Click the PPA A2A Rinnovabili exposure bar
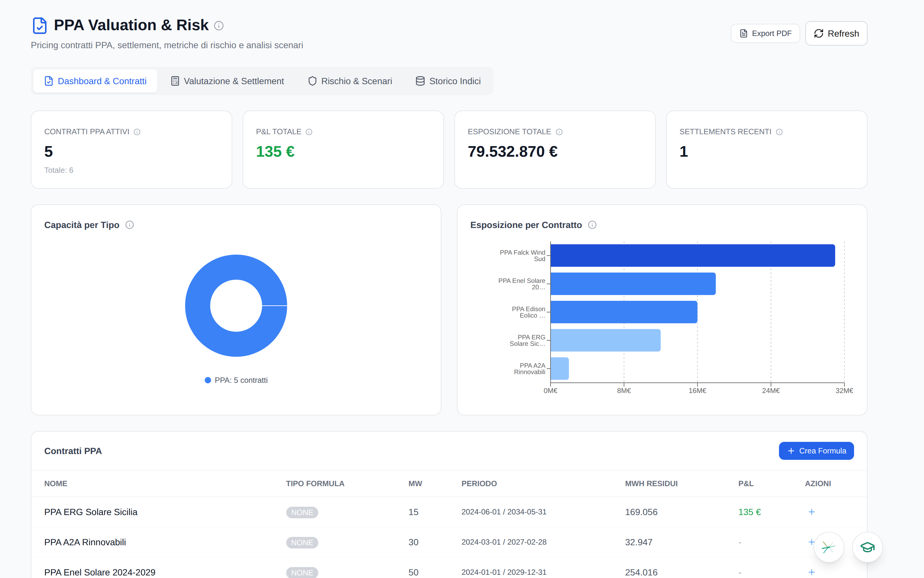The image size is (924, 578). point(560,369)
